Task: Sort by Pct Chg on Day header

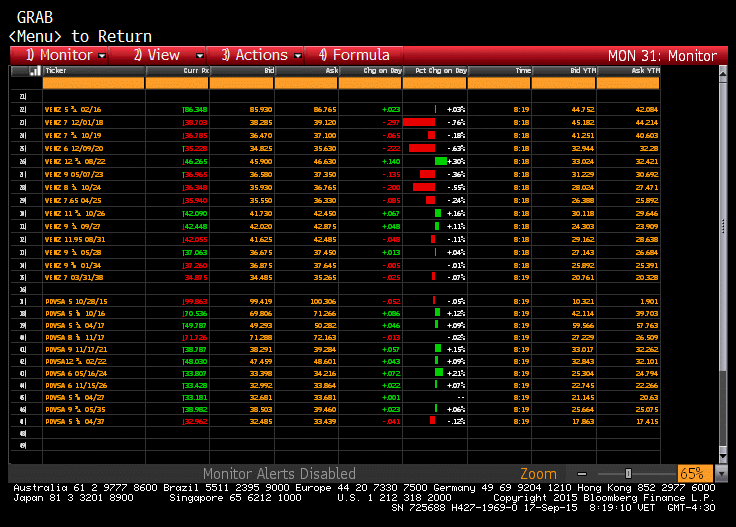Action: click(435, 71)
